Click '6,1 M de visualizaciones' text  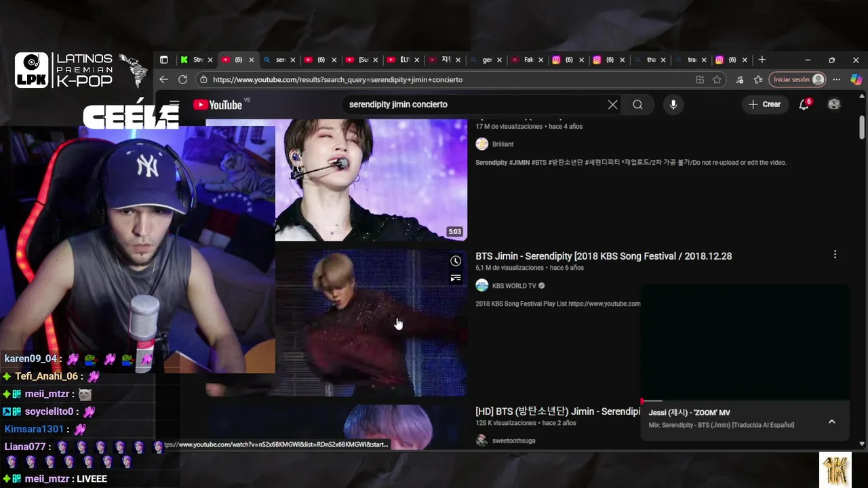coord(509,268)
